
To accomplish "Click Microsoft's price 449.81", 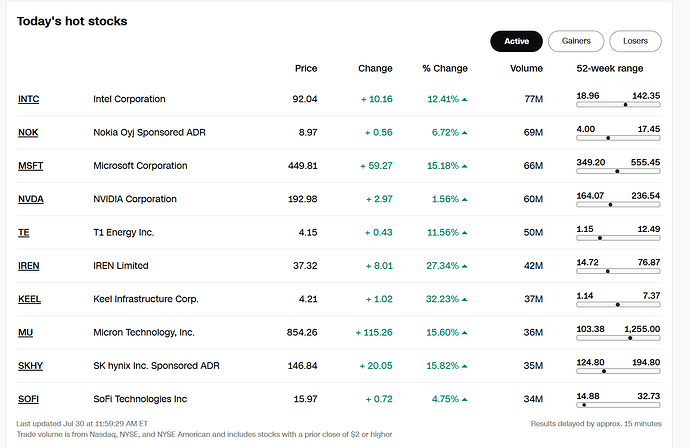I will 302,166.
